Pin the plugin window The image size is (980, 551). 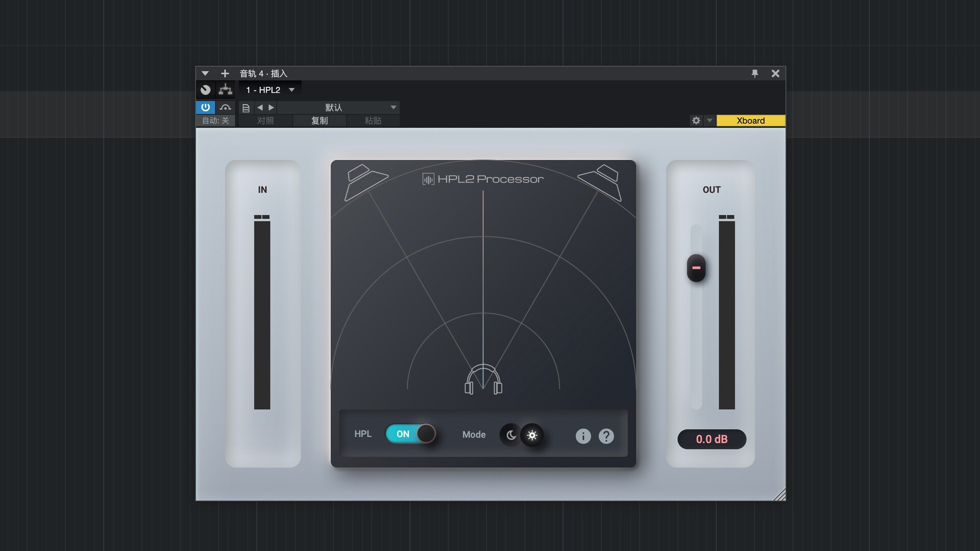coord(755,73)
